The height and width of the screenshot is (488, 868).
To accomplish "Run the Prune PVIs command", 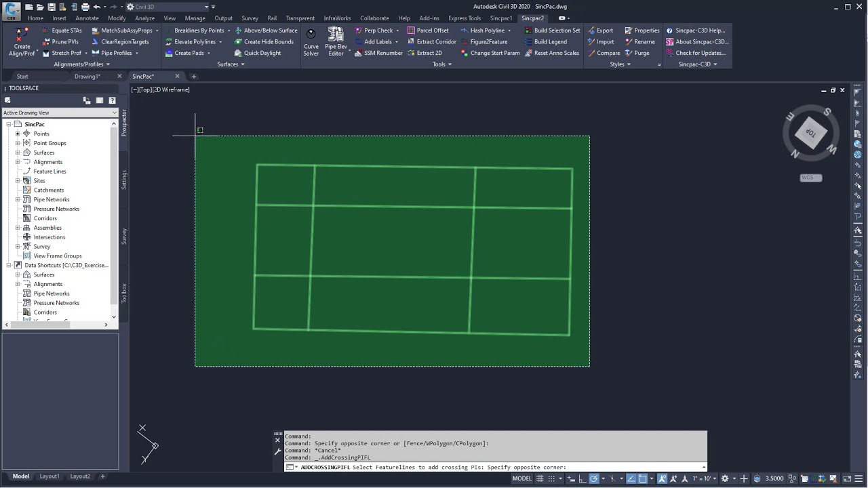I will [60, 42].
